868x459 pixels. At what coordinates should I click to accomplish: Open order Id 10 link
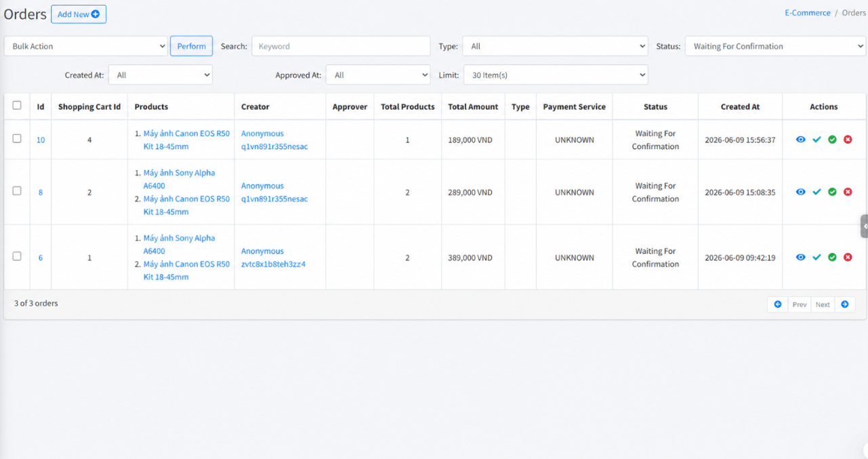pos(41,140)
